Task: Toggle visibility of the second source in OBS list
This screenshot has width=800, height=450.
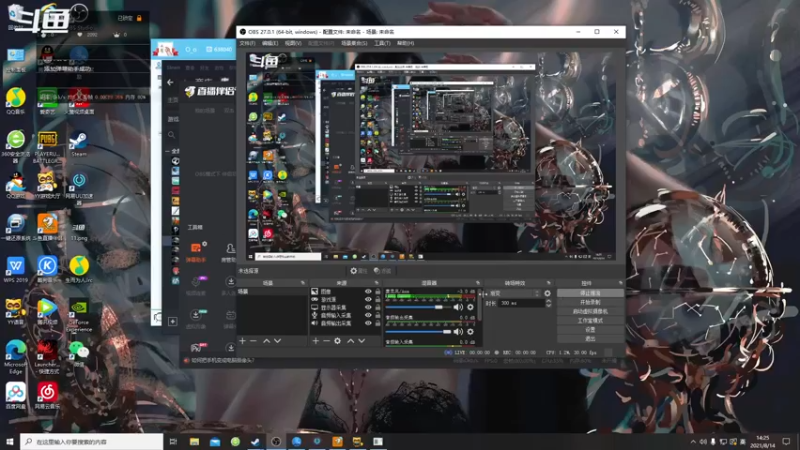Action: pyautogui.click(x=368, y=299)
